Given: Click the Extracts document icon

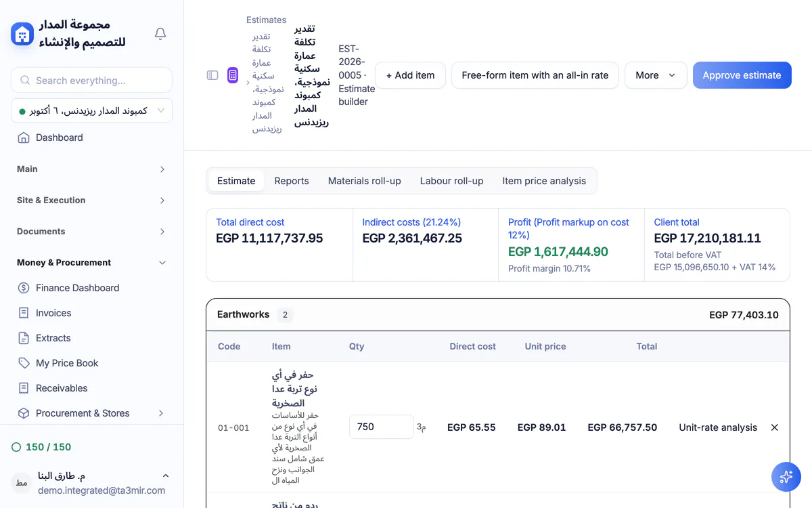Looking at the screenshot, I should pos(24,338).
